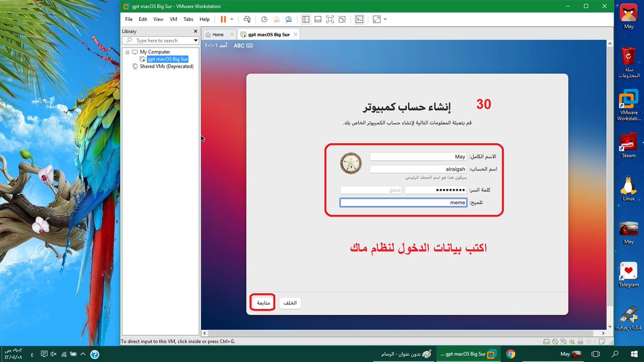This screenshot has height=362, width=644.
Task: Close the Home tab
Action: pos(231,34)
